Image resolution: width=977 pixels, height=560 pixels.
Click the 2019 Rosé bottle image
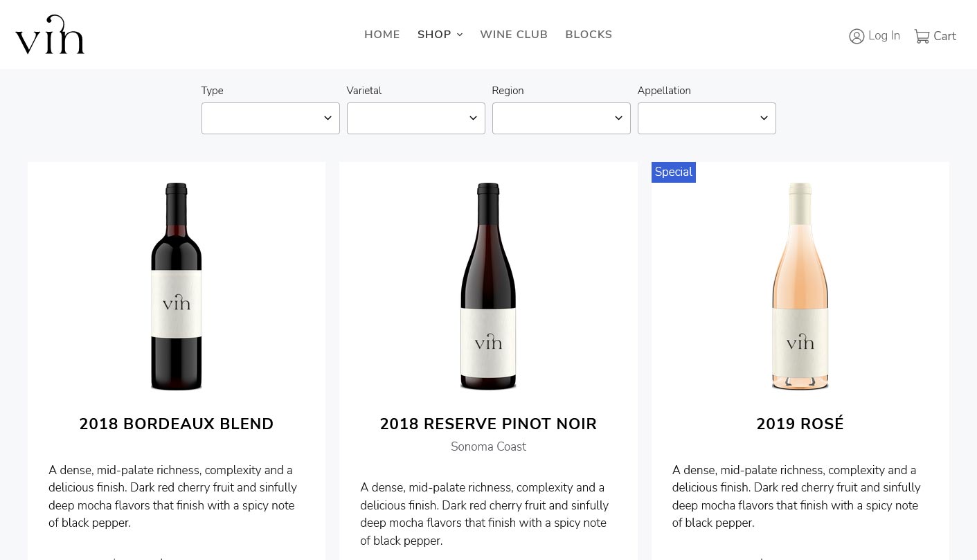click(x=800, y=287)
